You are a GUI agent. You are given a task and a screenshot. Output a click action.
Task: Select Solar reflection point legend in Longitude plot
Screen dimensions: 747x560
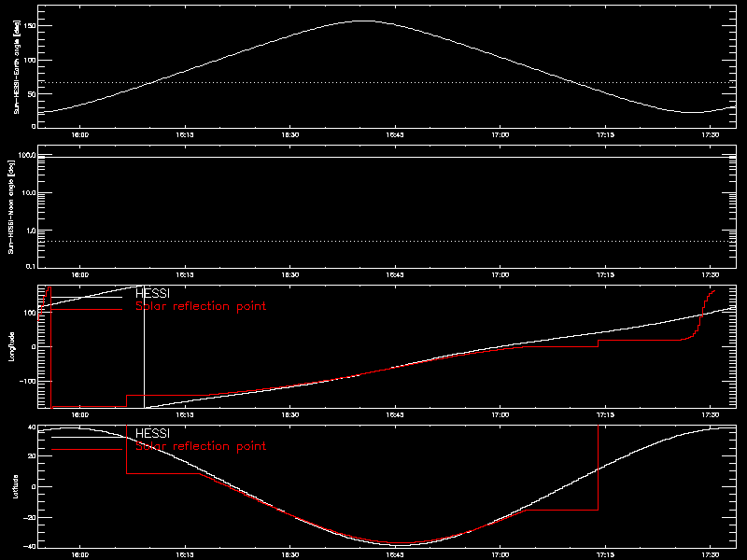(x=201, y=306)
